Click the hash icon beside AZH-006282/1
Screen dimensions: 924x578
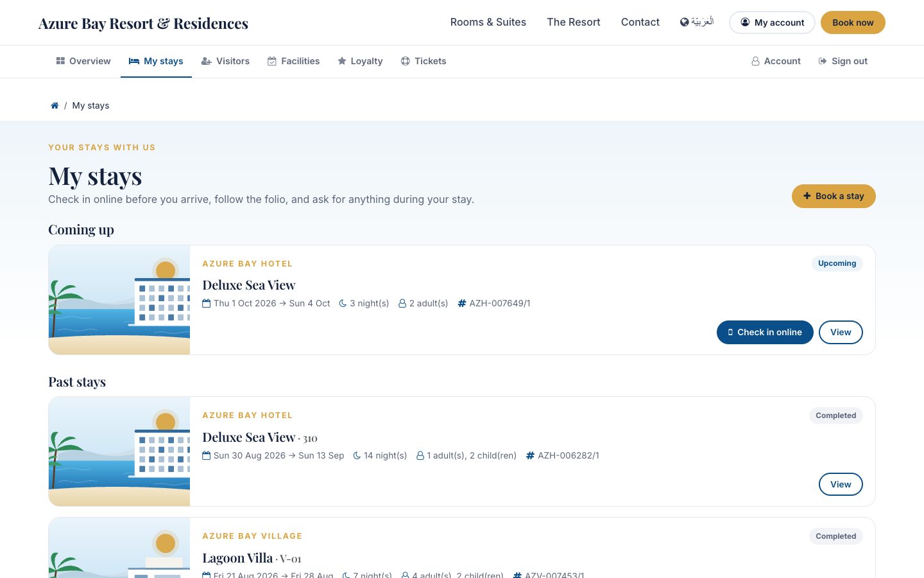[530, 455]
